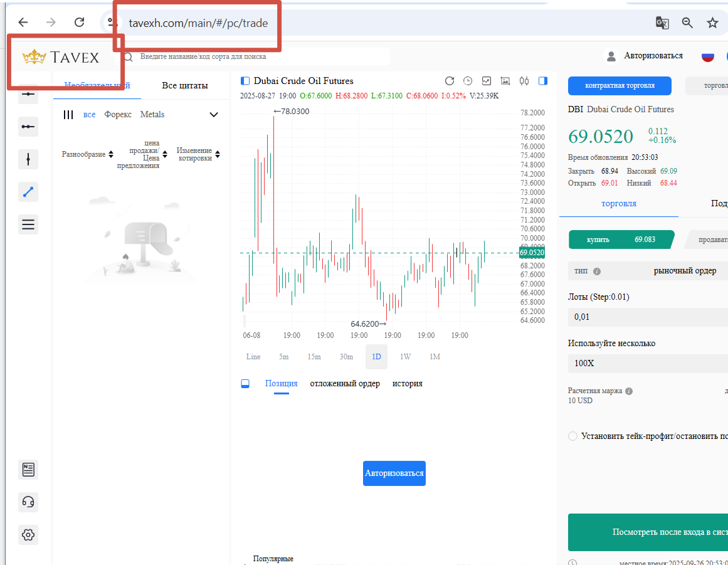The image size is (728, 565).
Task: Select the 5m timeframe
Action: [x=283, y=357]
